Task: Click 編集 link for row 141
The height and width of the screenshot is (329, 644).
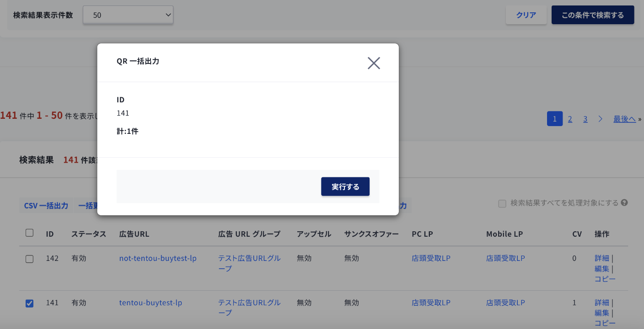Action: (x=602, y=313)
